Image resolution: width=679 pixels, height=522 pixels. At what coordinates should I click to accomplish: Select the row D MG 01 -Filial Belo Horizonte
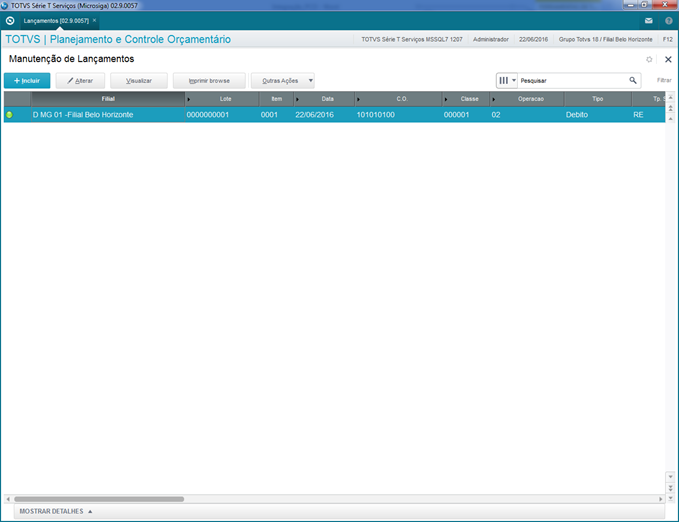coord(334,115)
